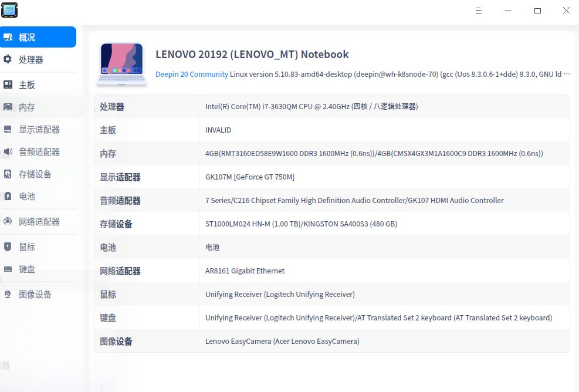Open the hamburger main menu
Screen dimensions: 579x392
(x=479, y=11)
